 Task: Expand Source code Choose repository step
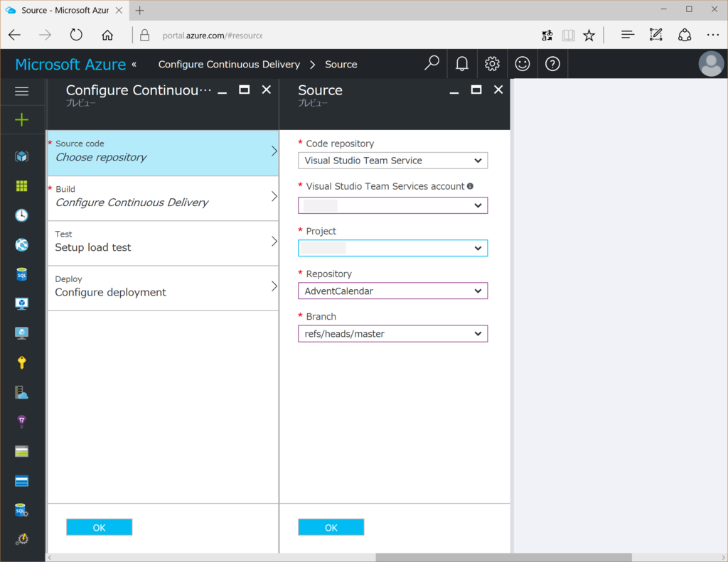[163, 153]
